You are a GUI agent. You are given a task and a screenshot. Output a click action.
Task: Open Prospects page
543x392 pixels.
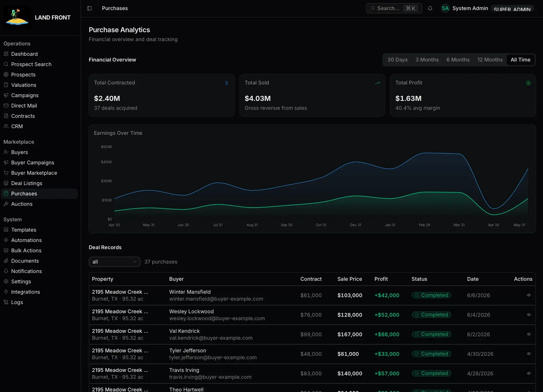point(39,75)
